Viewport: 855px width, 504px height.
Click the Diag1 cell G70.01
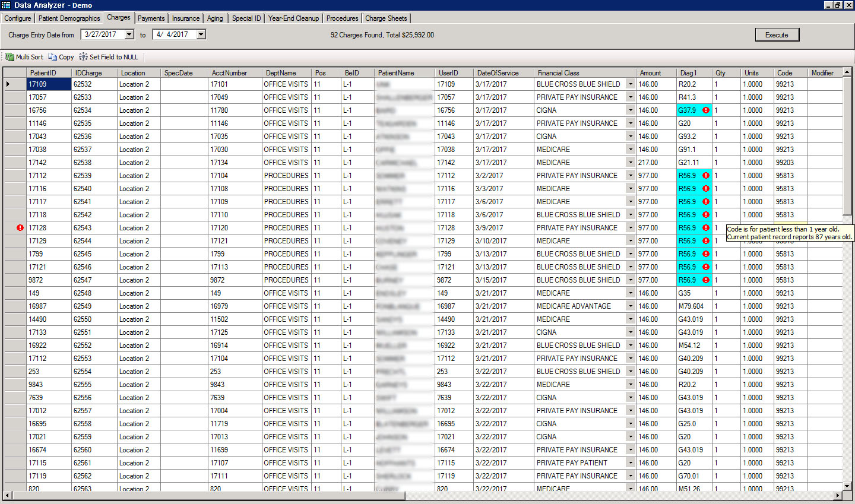coord(694,476)
